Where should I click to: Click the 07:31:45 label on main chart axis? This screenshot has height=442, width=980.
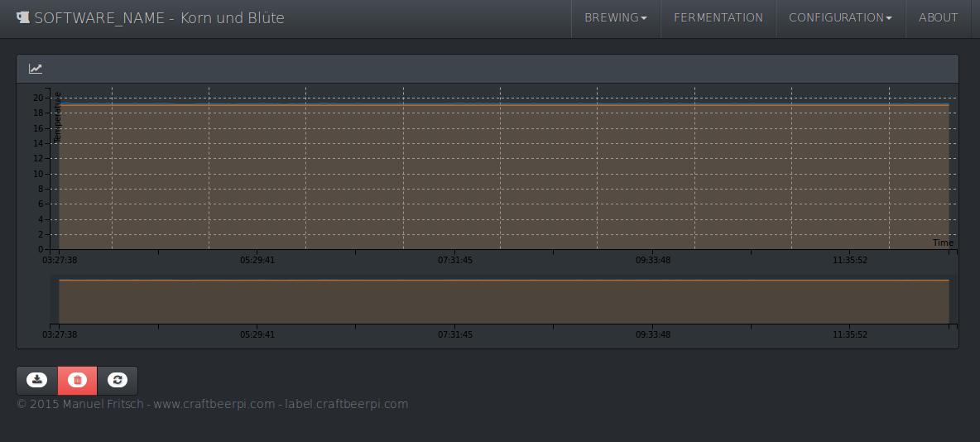pyautogui.click(x=455, y=260)
